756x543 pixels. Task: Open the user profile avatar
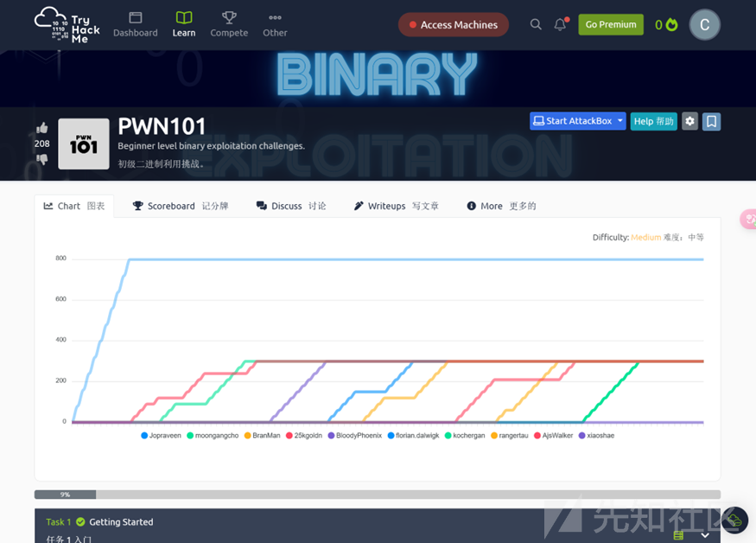(x=704, y=24)
